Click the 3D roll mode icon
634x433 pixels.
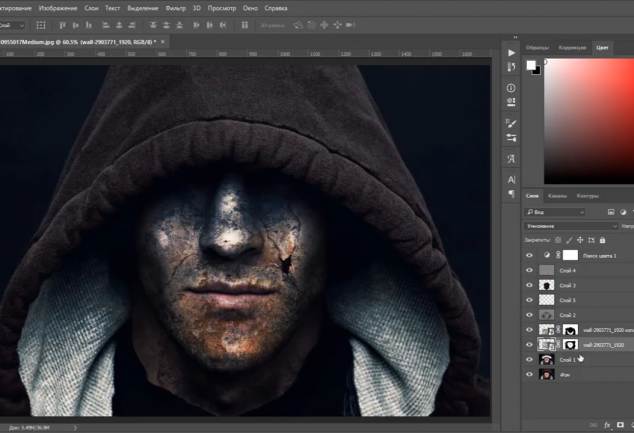point(311,25)
